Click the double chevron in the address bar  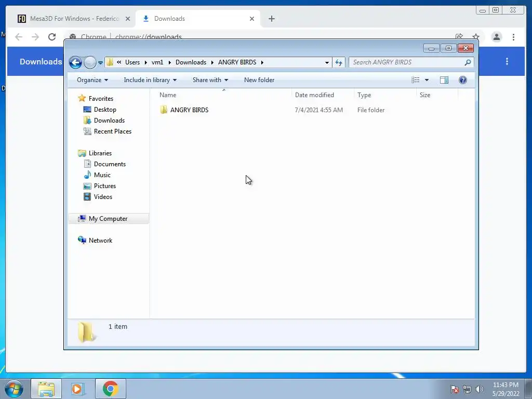coord(119,62)
